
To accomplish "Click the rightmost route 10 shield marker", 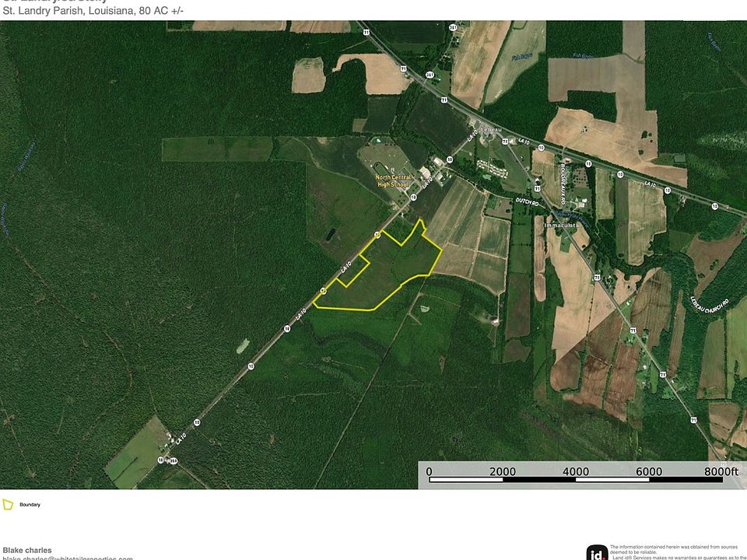I will pyautogui.click(x=714, y=206).
